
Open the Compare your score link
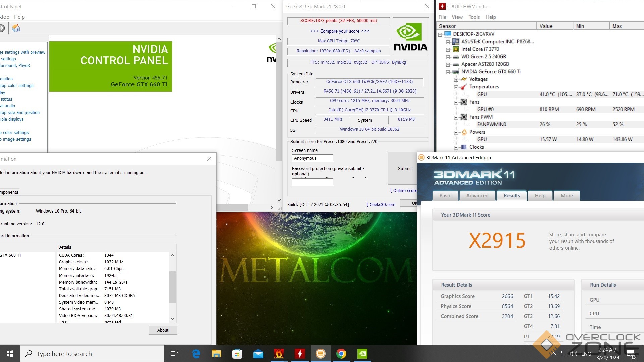[339, 31]
